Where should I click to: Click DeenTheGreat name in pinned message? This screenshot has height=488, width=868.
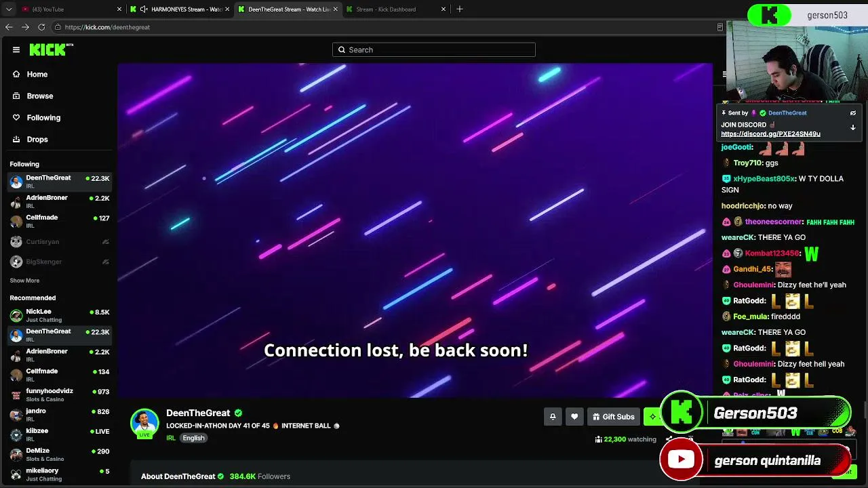(787, 113)
